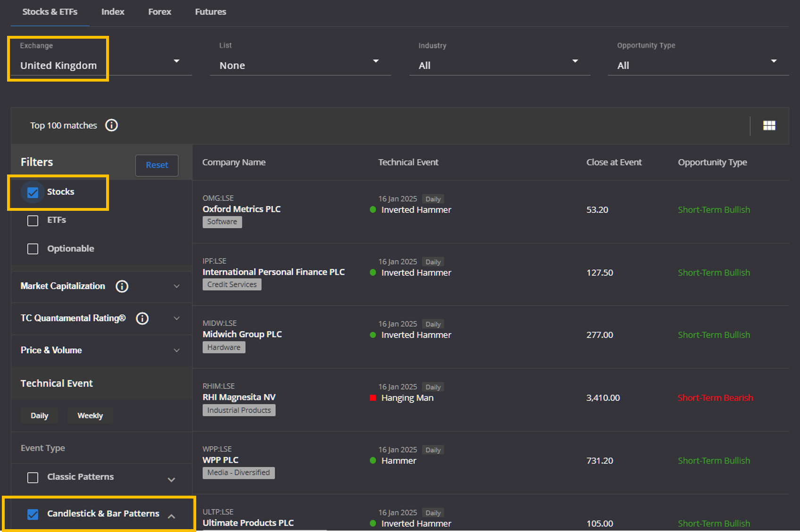Click close value 127.50
The height and width of the screenshot is (532, 800).
[600, 273]
